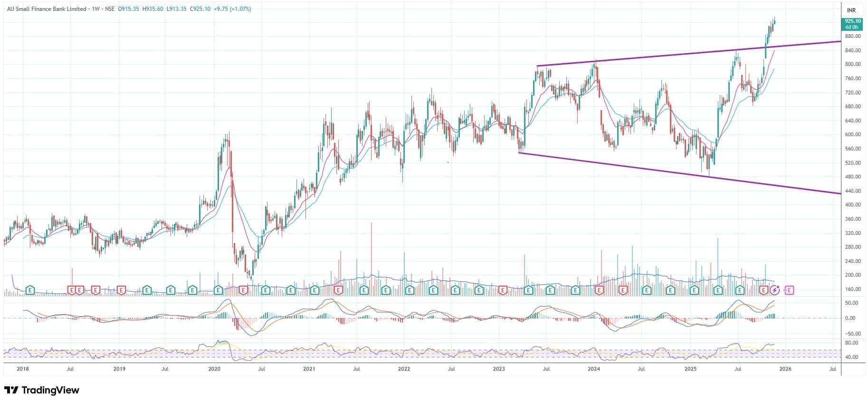Click the NSE exchange label

110,9
